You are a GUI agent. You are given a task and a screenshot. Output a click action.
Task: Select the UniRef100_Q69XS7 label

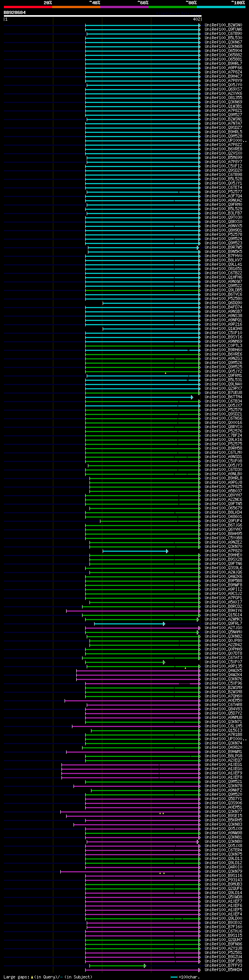click(x=223, y=89)
